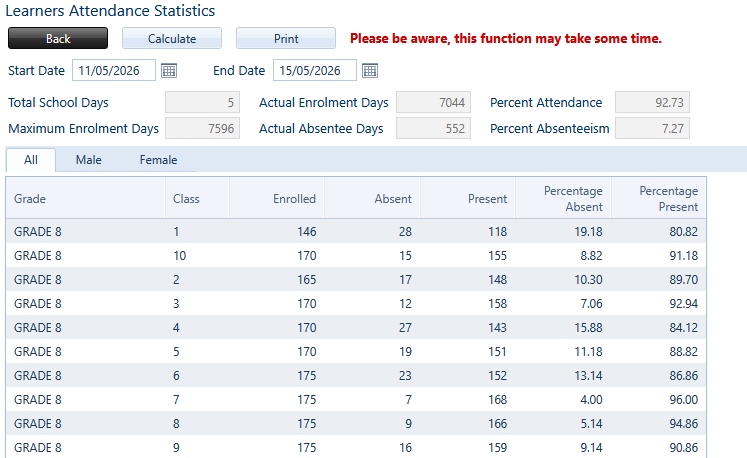Image resolution: width=747 pixels, height=458 pixels.
Task: Sort by the Absent column header
Action: (x=372, y=198)
